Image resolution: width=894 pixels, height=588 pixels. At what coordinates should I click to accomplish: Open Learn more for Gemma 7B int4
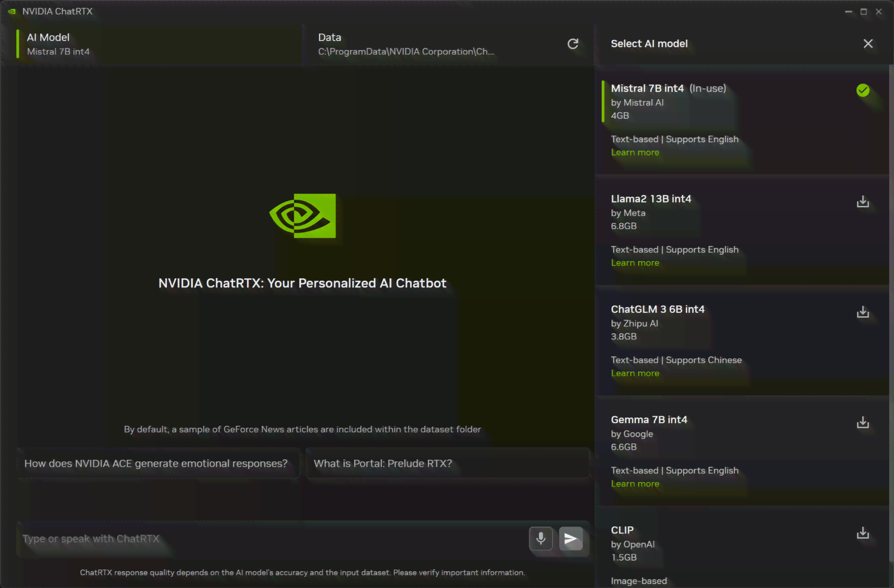click(x=635, y=483)
